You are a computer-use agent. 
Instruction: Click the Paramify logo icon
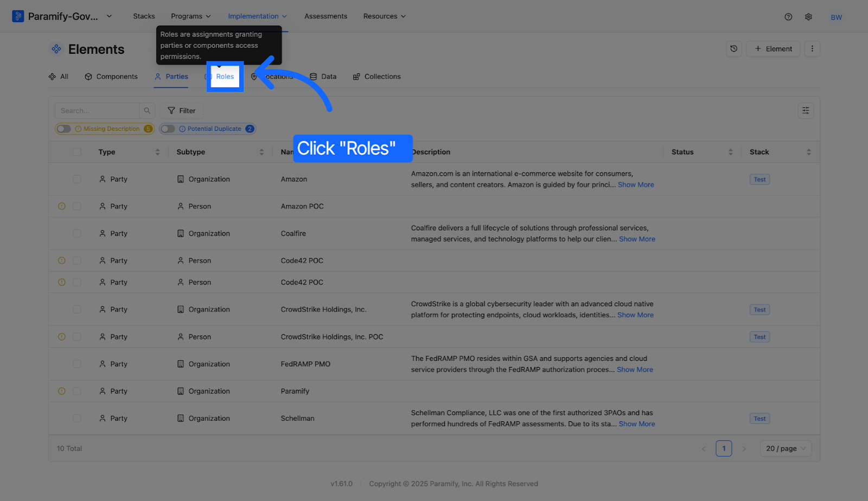tap(18, 16)
